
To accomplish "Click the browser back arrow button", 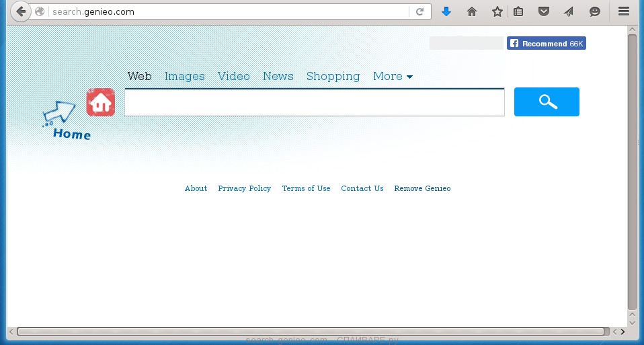I will pyautogui.click(x=21, y=11).
